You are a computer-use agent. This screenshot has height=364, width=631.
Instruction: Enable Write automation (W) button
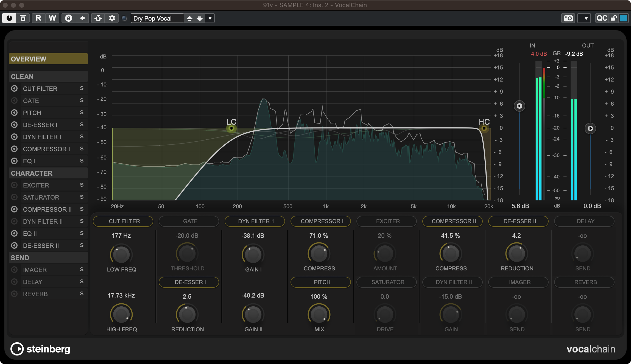52,18
